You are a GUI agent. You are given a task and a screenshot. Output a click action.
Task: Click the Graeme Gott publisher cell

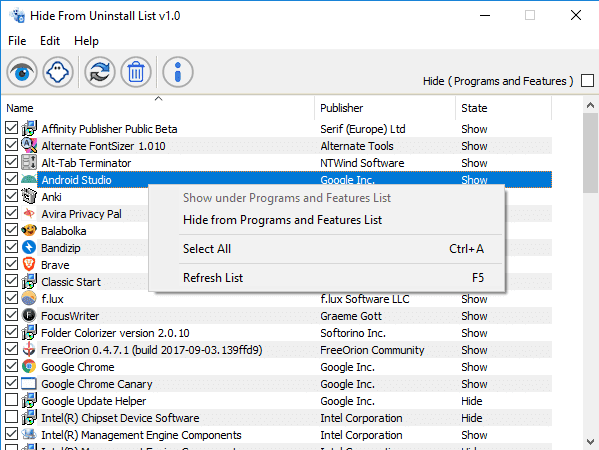[x=351, y=316]
